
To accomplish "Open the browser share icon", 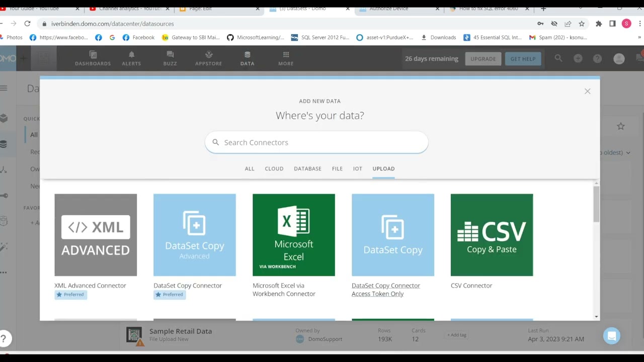I will [x=568, y=24].
